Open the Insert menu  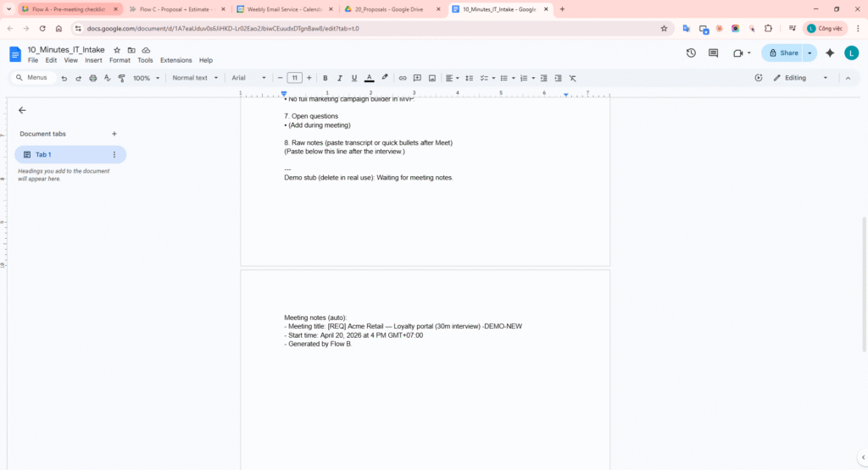[x=93, y=61]
